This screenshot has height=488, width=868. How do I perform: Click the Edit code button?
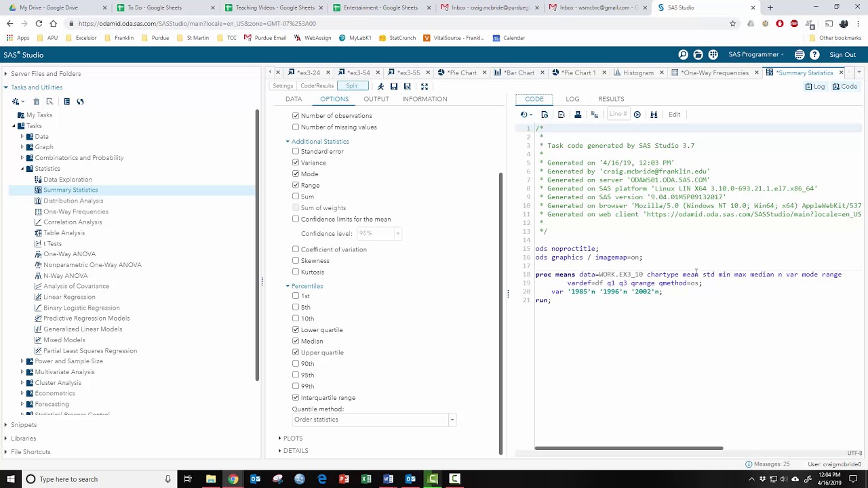pos(674,115)
